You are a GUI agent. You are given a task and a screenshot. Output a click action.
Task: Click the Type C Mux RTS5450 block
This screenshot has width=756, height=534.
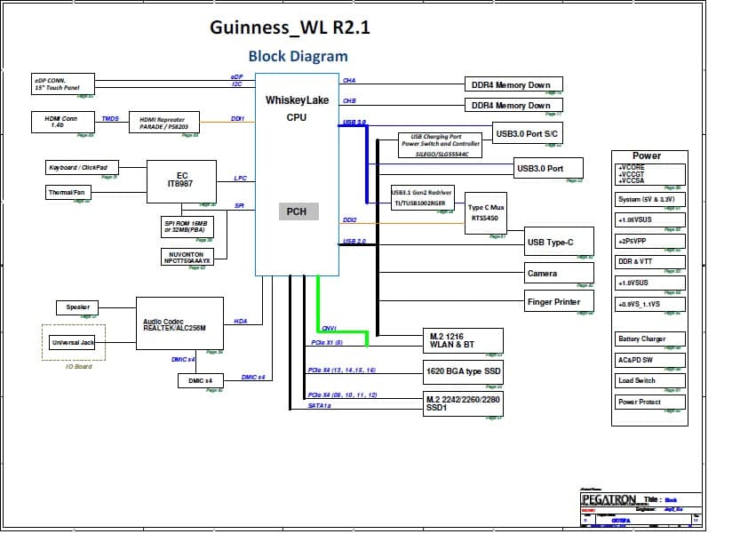pyautogui.click(x=486, y=213)
